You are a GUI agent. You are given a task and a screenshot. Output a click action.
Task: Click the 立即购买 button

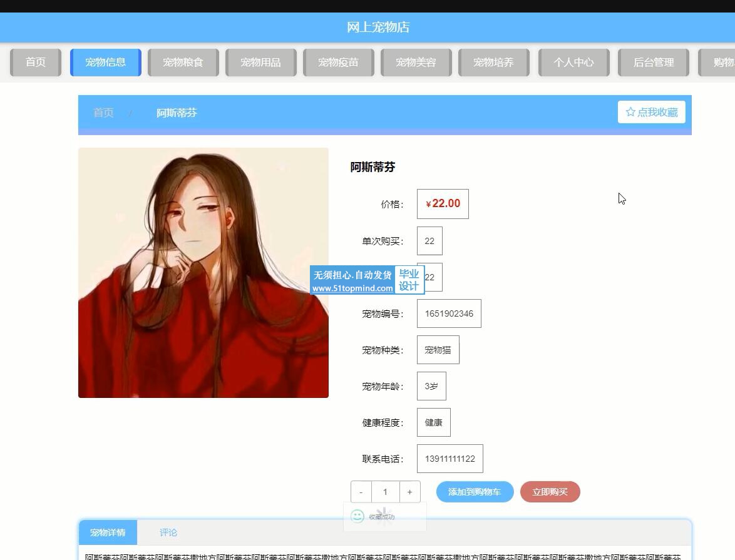click(x=550, y=492)
